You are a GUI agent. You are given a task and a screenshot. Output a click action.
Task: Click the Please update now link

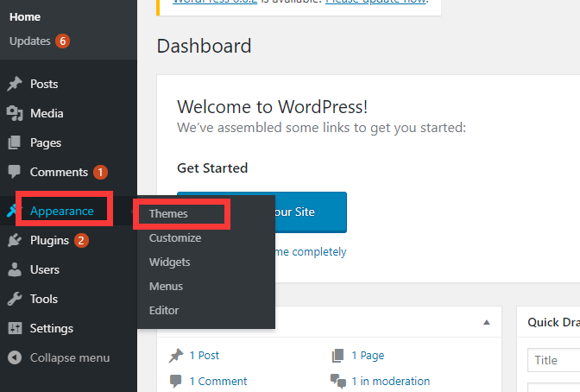pos(375,2)
